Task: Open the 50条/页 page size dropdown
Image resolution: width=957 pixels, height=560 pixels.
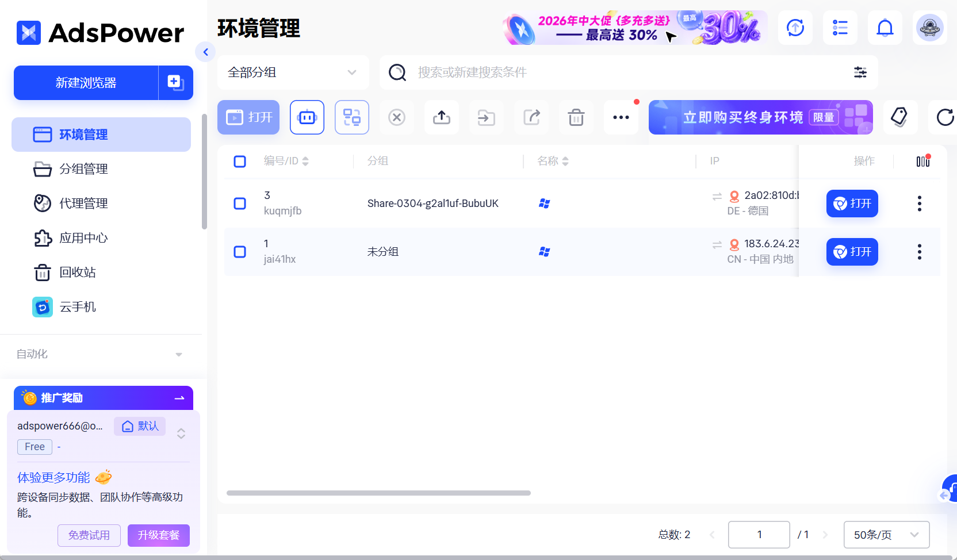Action: tap(887, 535)
